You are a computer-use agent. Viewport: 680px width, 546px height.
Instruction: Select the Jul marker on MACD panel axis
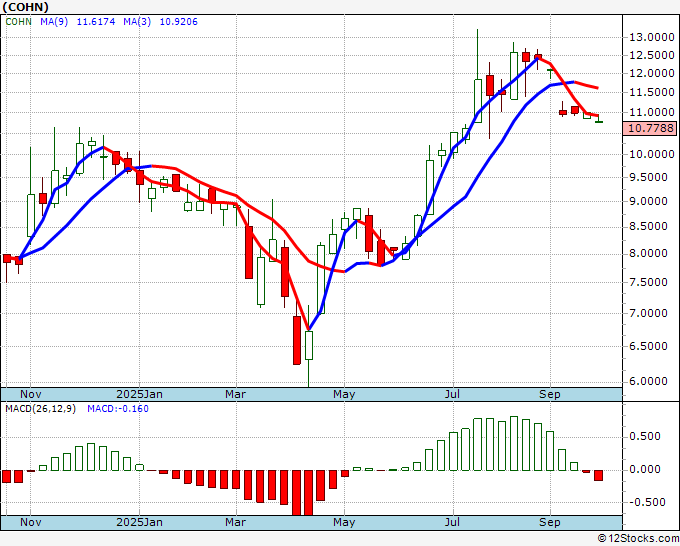[452, 522]
